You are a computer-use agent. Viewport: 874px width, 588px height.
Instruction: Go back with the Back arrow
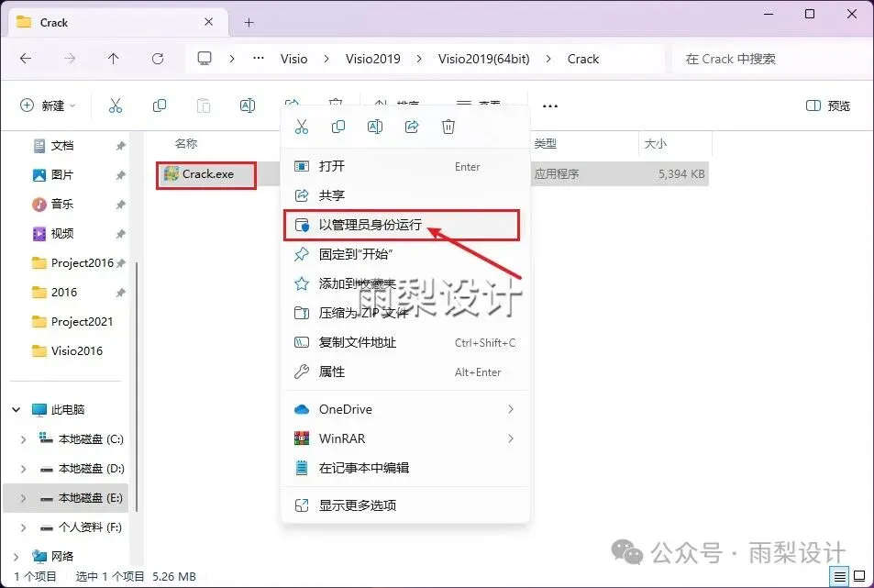pos(26,59)
